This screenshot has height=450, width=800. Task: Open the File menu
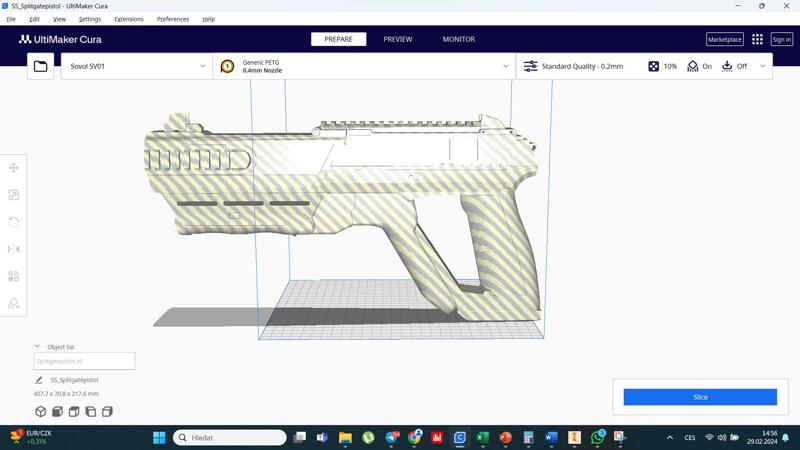(x=11, y=19)
